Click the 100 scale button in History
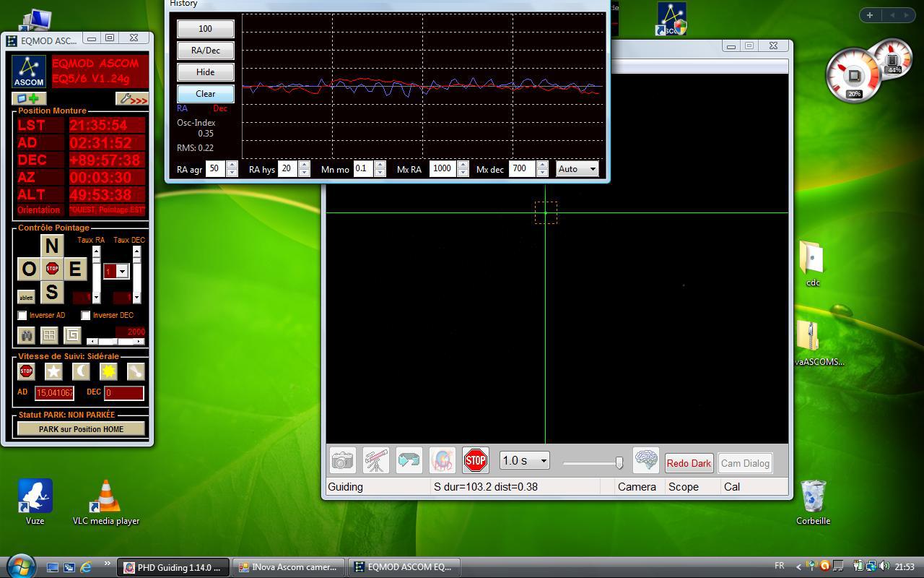This screenshot has width=924, height=578. tap(206, 29)
